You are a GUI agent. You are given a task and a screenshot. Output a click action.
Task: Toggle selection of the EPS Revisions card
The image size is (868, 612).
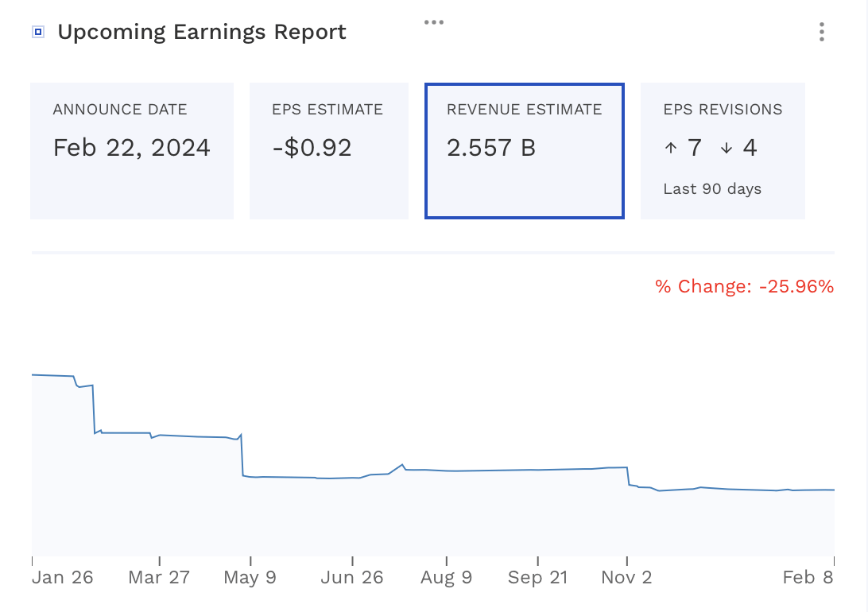click(x=722, y=150)
